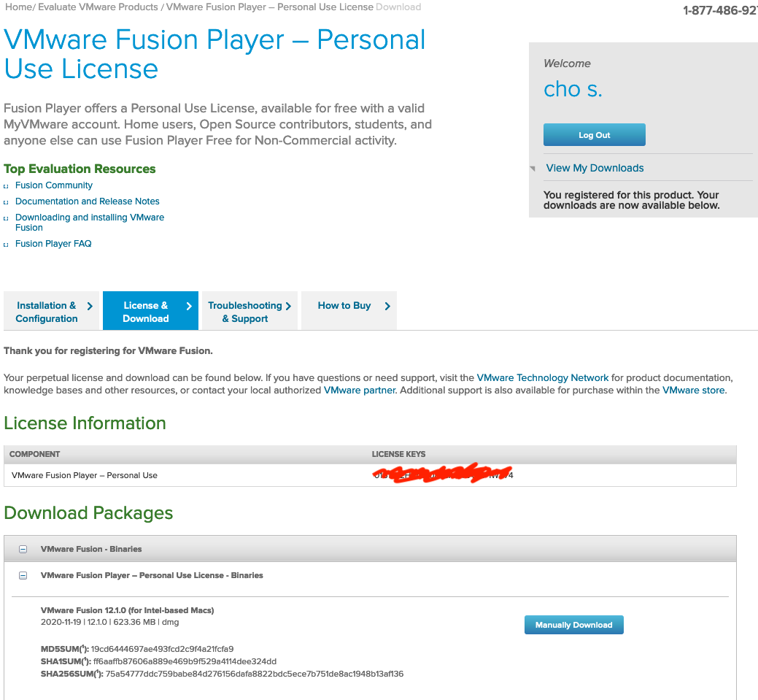Collapse Personal Use License - Binaries subsection
The width and height of the screenshot is (758, 700).
point(23,576)
